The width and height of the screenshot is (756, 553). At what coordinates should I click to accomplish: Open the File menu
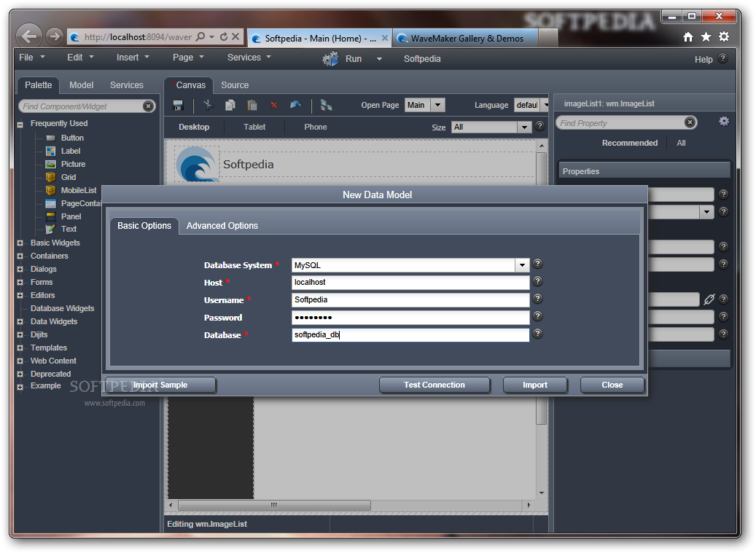(x=31, y=58)
